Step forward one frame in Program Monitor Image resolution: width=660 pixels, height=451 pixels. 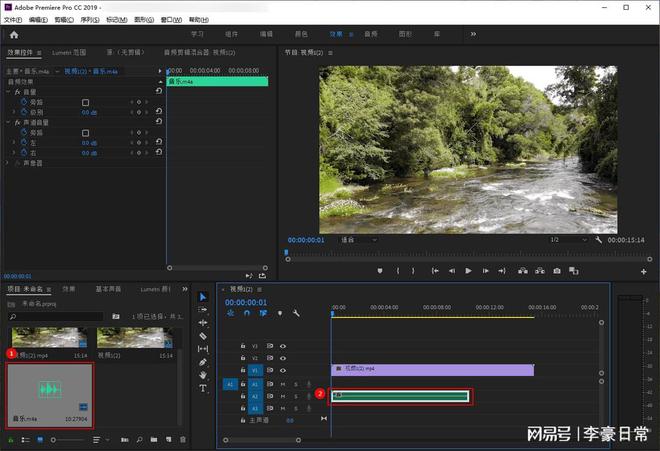485,271
